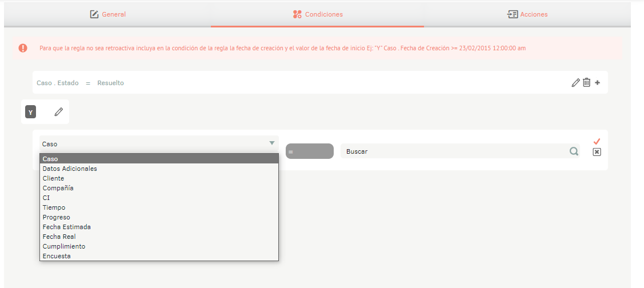Open the equals operator dropdown
644x288 pixels.
click(x=310, y=151)
